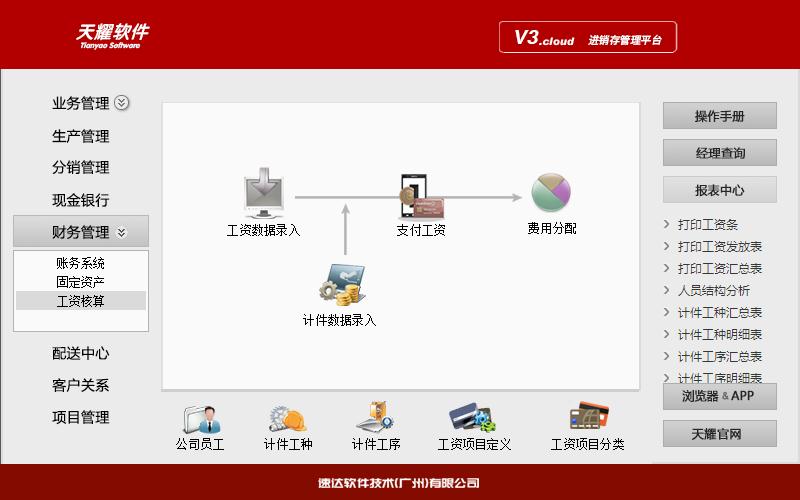Open the 公司员工 person icon
Image resolution: width=800 pixels, height=500 pixels.
click(x=202, y=419)
